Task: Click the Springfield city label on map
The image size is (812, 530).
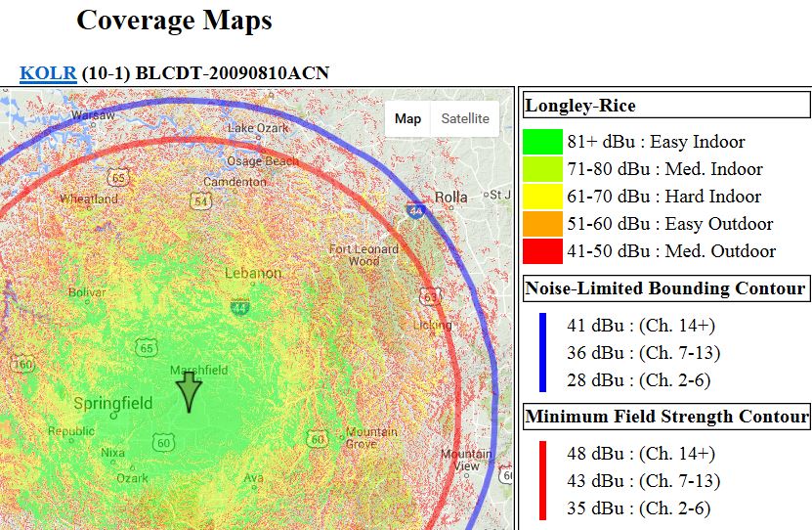Action: coord(113,403)
